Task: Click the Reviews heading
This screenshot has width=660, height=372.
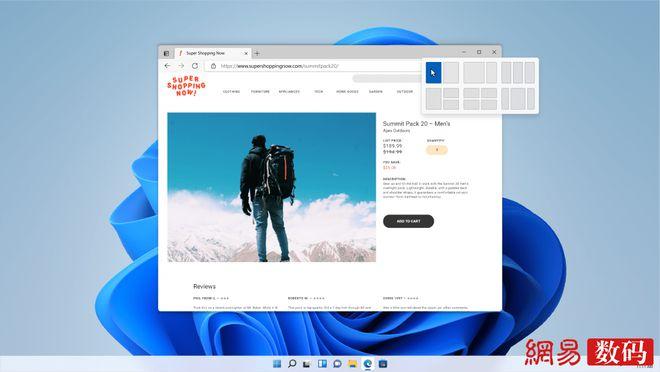Action: [205, 287]
